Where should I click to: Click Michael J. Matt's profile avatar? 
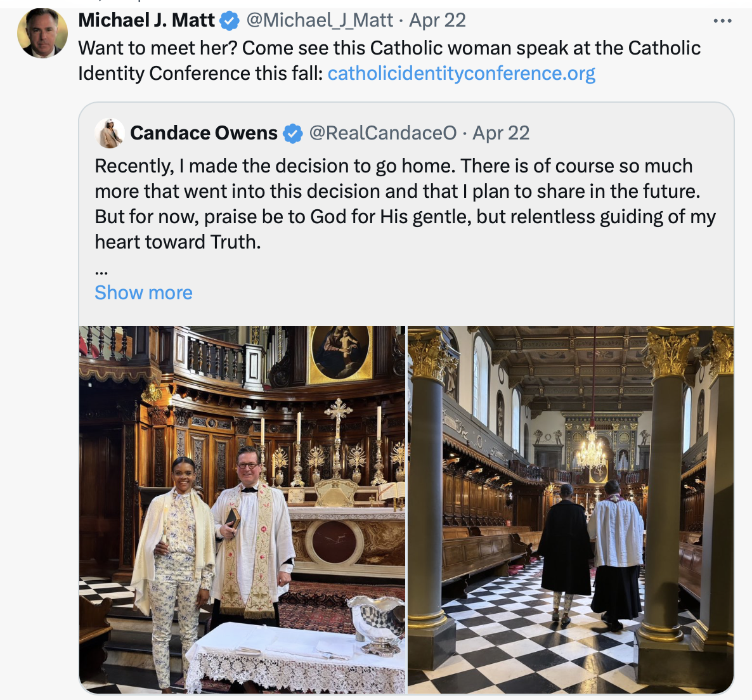pyautogui.click(x=42, y=33)
